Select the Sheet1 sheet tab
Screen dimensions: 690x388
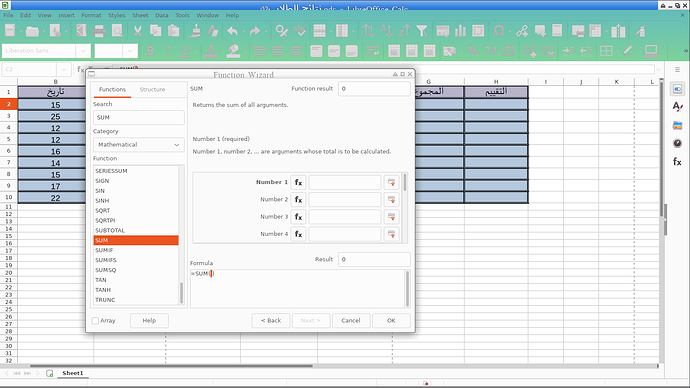[73, 373]
